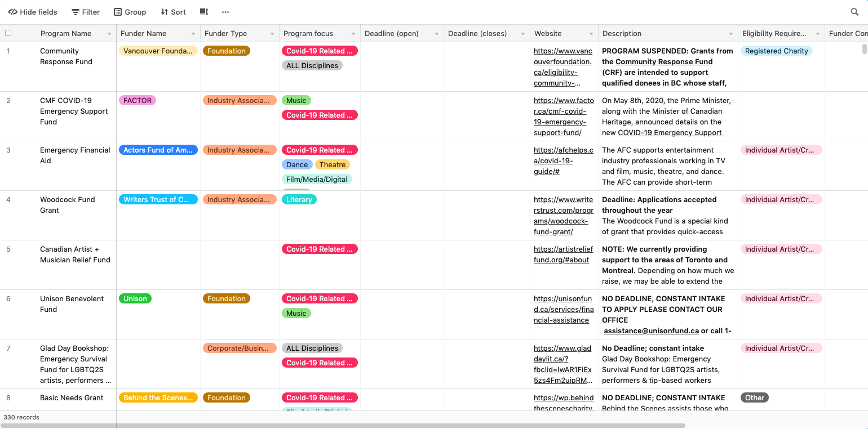Click row number 5
868x429 pixels.
click(8, 249)
